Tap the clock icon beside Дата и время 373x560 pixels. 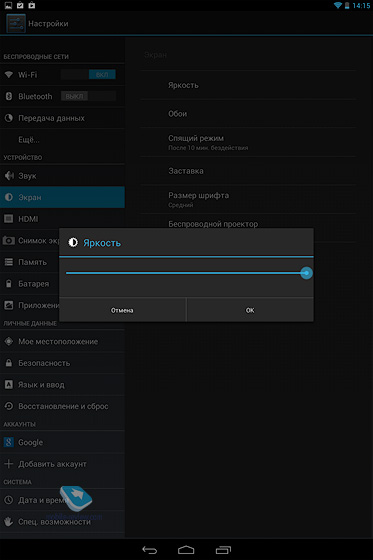click(9, 500)
